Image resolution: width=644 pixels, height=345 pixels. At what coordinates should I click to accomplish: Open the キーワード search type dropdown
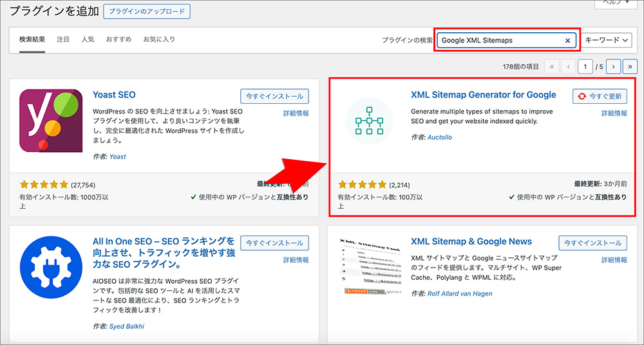606,40
